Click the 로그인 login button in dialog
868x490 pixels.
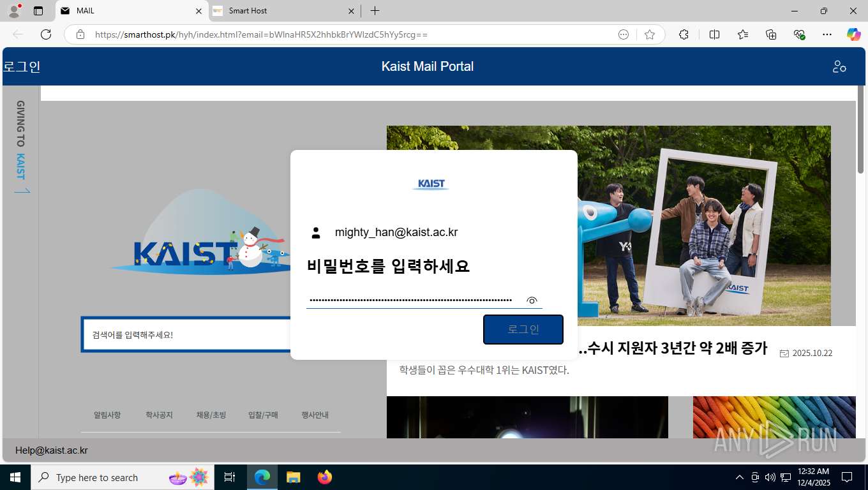pos(523,330)
